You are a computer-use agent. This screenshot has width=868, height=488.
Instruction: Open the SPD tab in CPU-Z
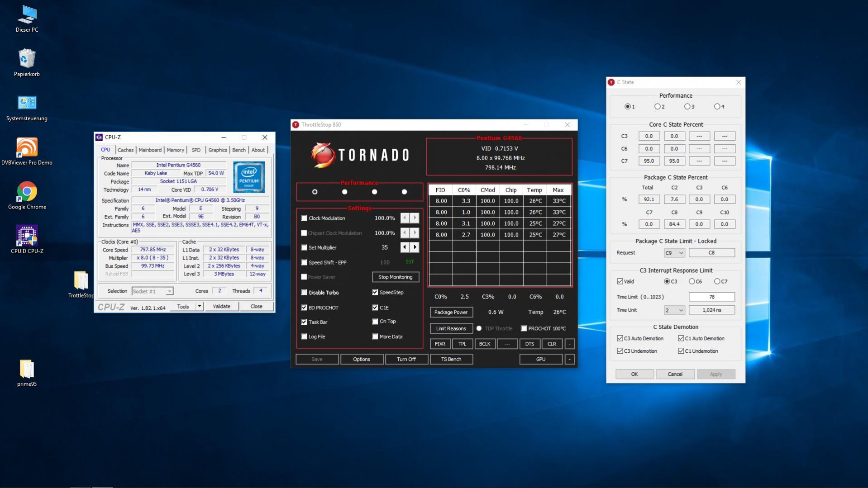(196, 150)
